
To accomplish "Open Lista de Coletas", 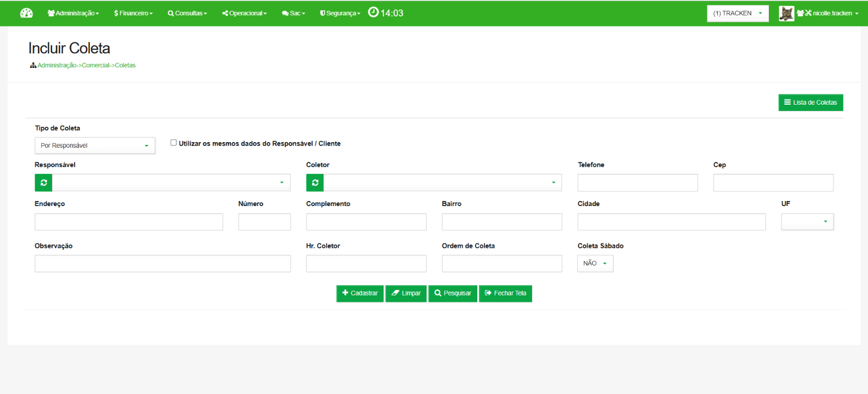I will pyautogui.click(x=811, y=102).
